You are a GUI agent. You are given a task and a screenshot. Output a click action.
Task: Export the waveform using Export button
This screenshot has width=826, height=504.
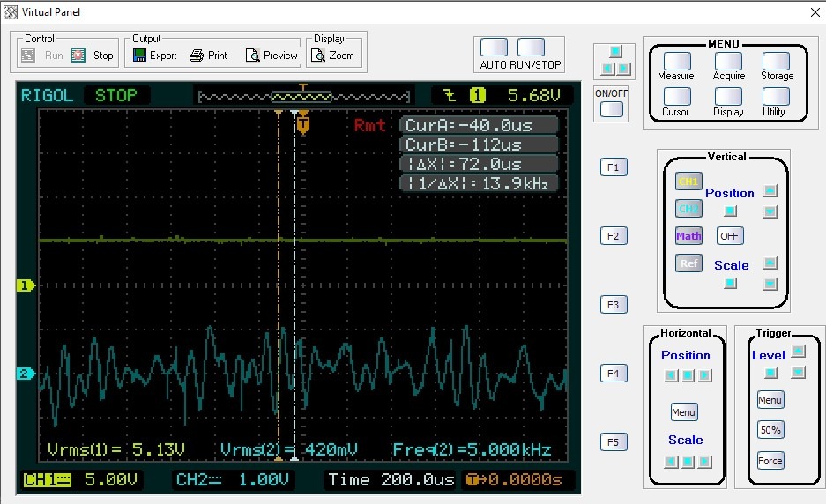(x=154, y=56)
